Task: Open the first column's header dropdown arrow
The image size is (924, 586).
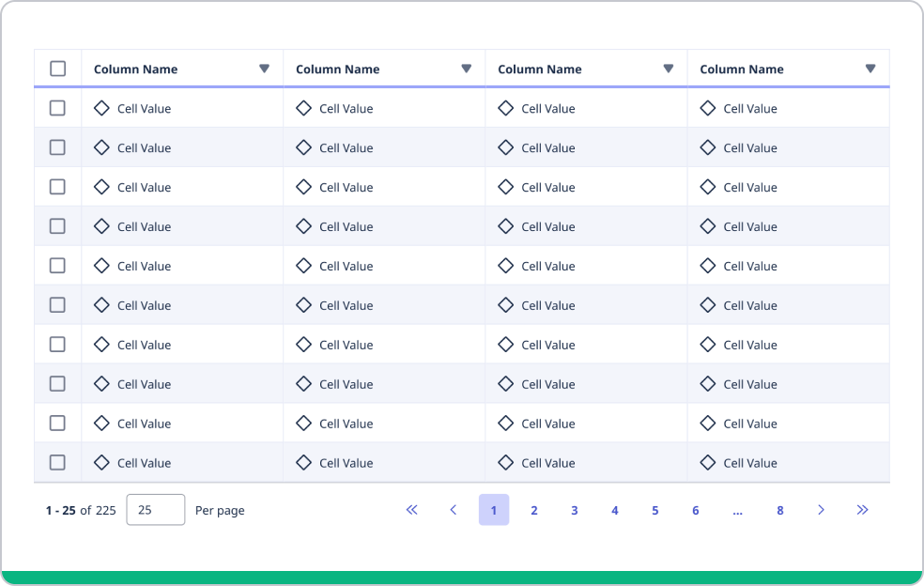Action: point(265,69)
